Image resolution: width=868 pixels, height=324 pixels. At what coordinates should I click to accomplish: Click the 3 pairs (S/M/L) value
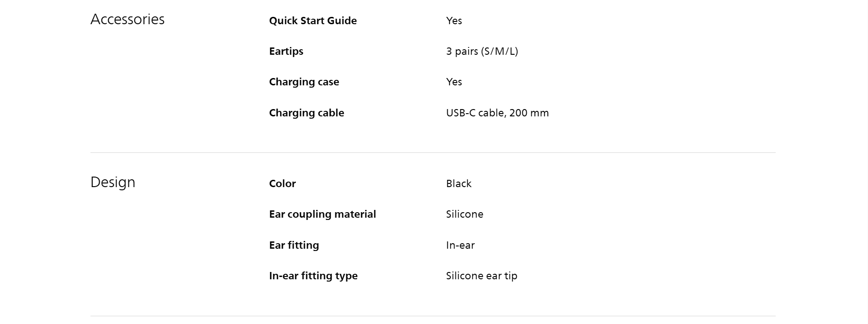[x=482, y=51]
